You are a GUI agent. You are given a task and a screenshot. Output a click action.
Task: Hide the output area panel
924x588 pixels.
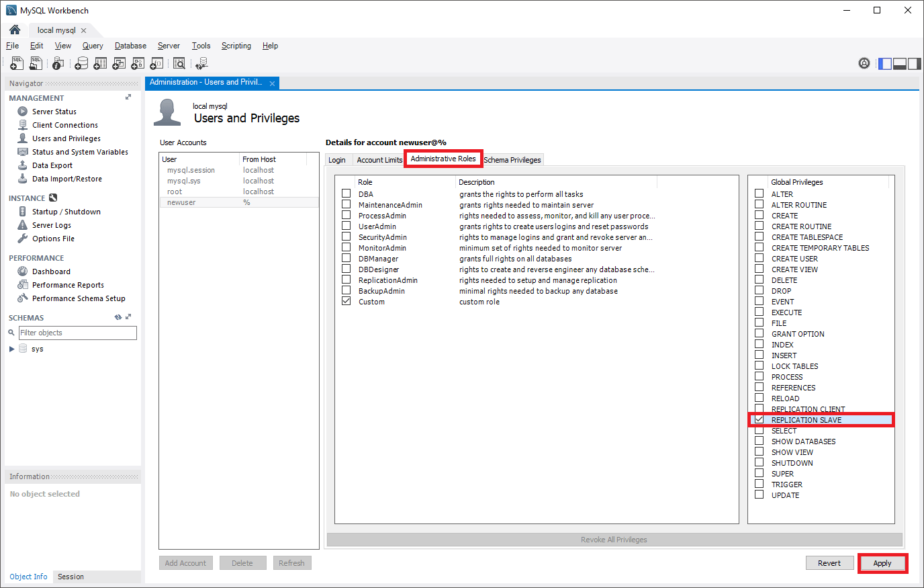click(x=900, y=62)
